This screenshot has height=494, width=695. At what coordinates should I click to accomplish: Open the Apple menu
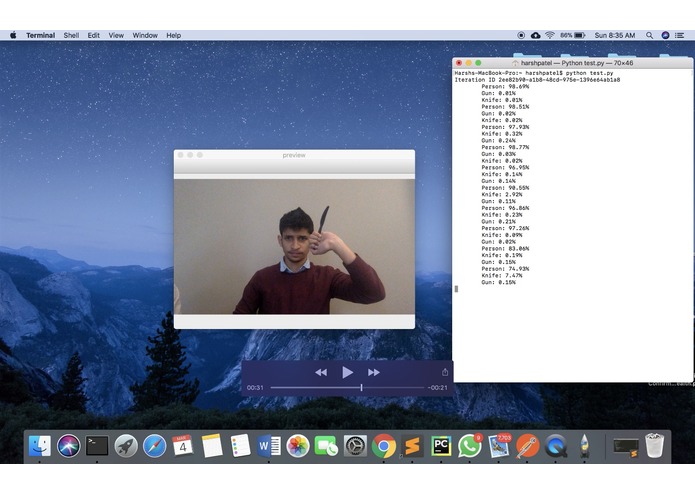pos(13,35)
